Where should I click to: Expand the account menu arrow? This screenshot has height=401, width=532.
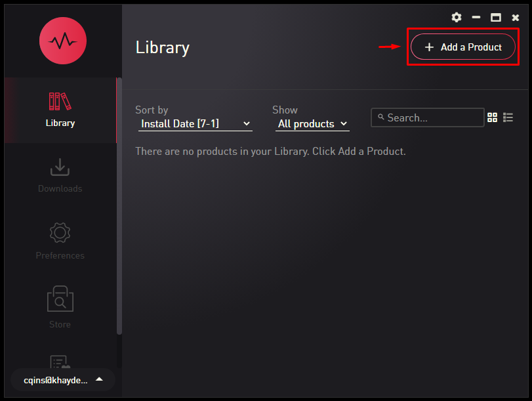(99, 379)
